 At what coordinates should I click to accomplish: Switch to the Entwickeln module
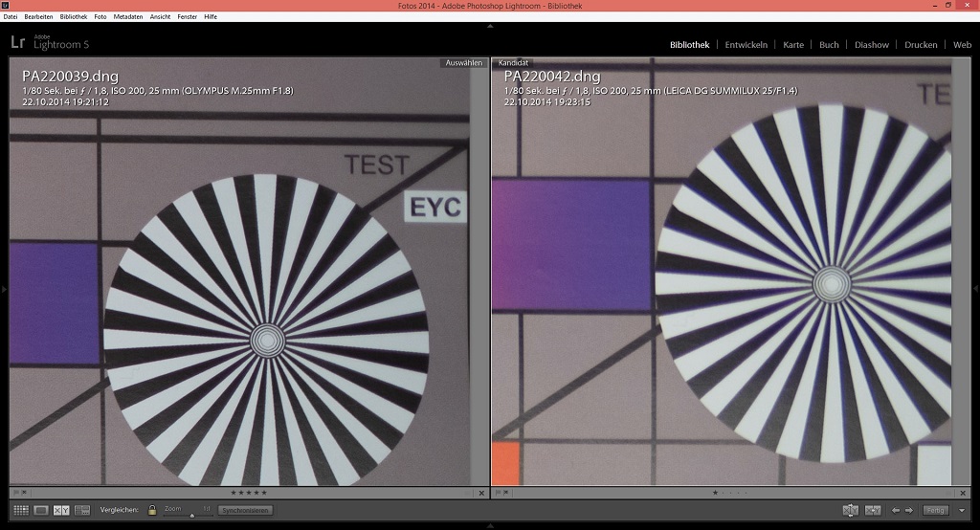click(746, 45)
